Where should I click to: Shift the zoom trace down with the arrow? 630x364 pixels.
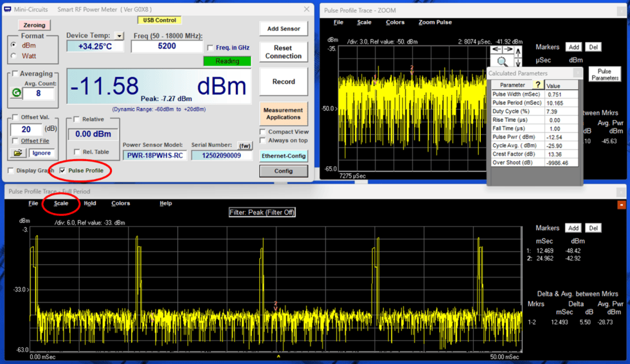[x=518, y=62]
